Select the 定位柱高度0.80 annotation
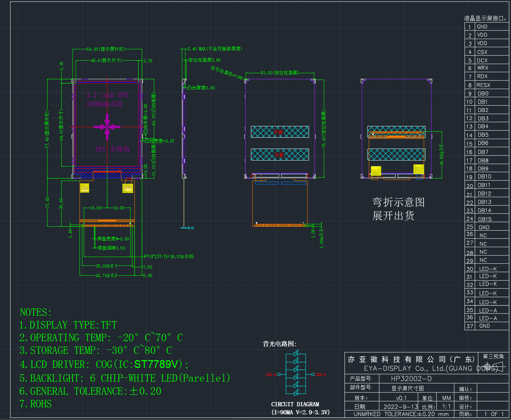The width and height of the screenshot is (511, 420). point(204,60)
